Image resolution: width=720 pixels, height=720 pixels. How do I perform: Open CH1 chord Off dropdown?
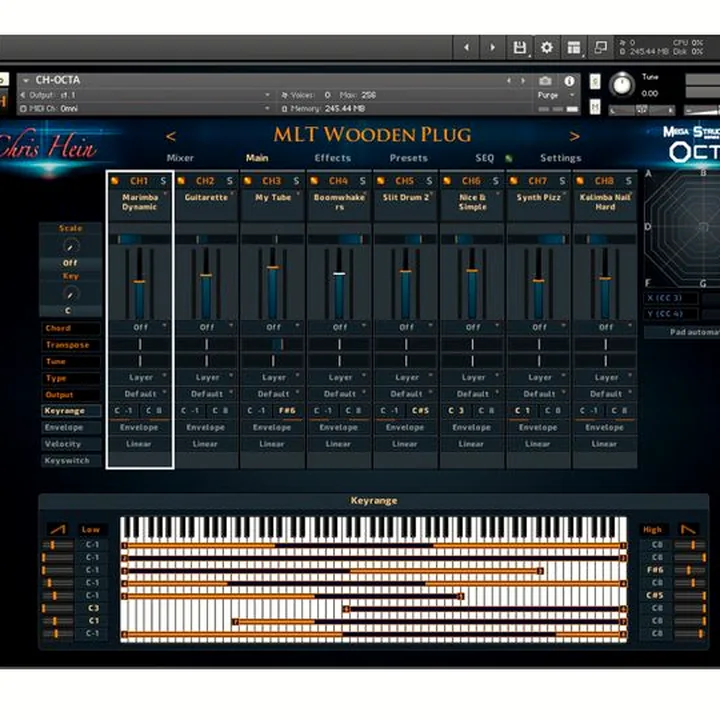(140, 327)
